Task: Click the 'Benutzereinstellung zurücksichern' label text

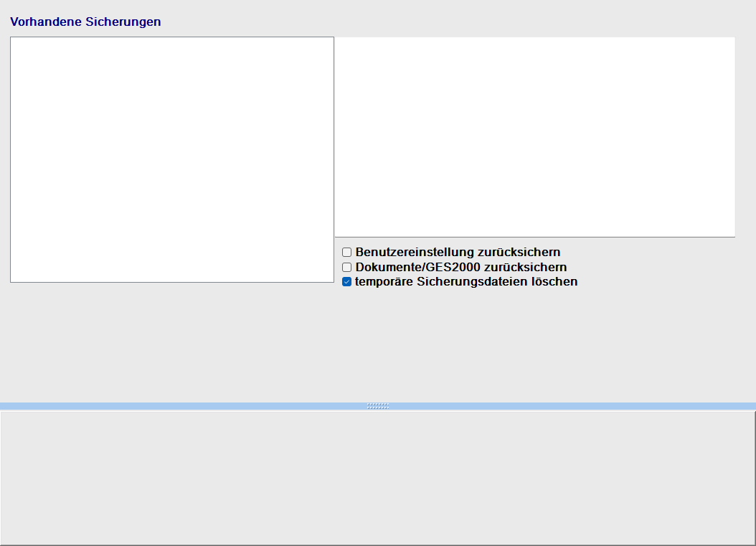Action: [458, 253]
